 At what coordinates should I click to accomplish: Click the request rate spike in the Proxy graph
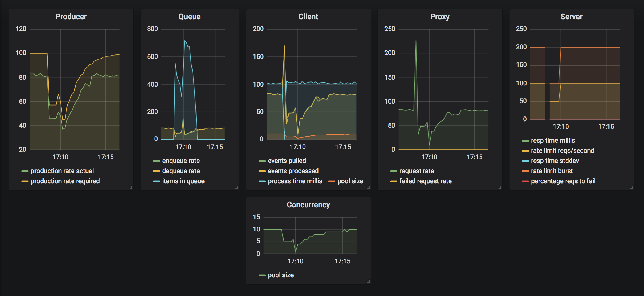[416, 41]
